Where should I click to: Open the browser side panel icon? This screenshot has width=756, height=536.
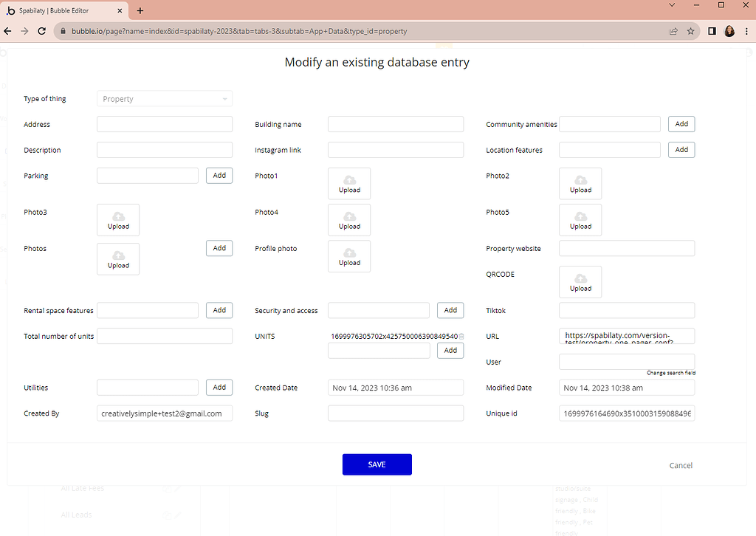click(711, 31)
